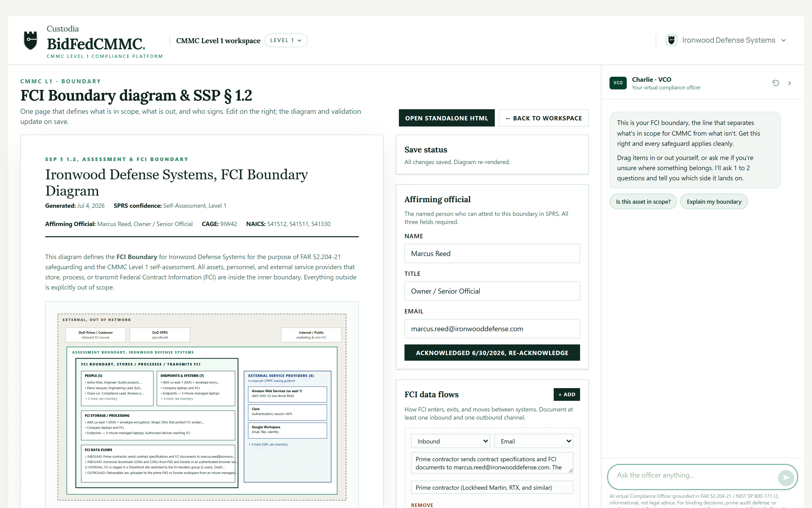Click 'All changes saved. Diagram re-rendered.' status
The width and height of the screenshot is (812, 508).
pyautogui.click(x=457, y=162)
